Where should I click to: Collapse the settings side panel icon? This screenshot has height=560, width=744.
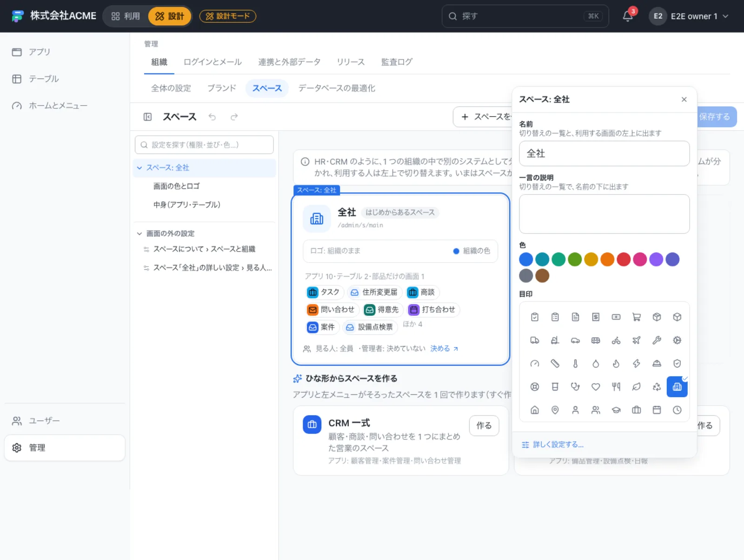tap(148, 117)
